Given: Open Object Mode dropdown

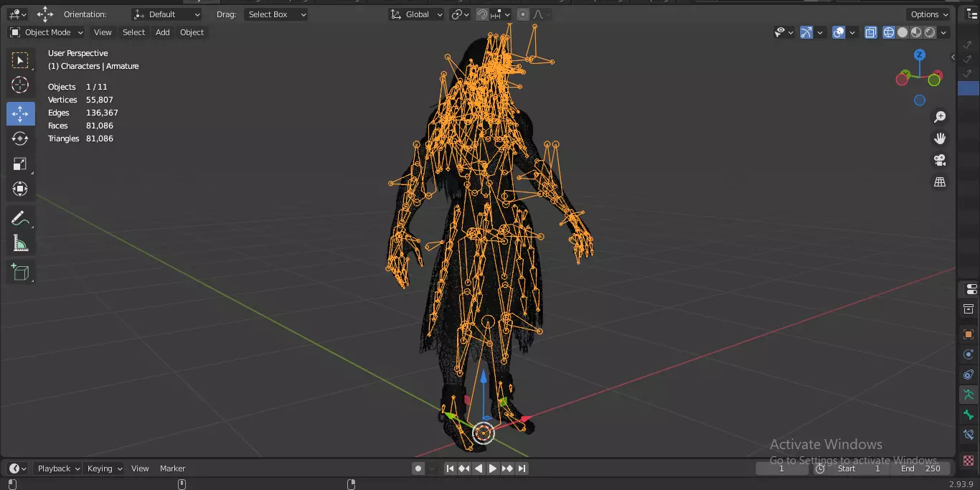Looking at the screenshot, I should 47,32.
